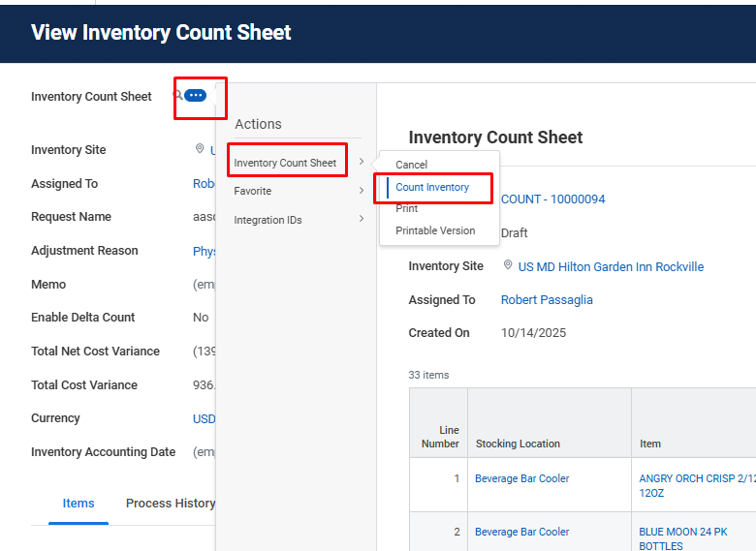Click the location pin icon before US MD Hilton
The height and width of the screenshot is (551, 756).
click(x=508, y=265)
